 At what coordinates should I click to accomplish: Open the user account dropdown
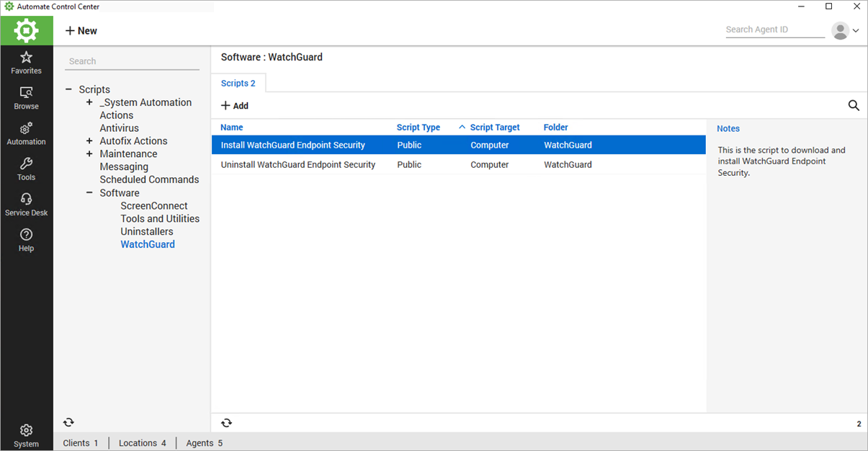846,31
